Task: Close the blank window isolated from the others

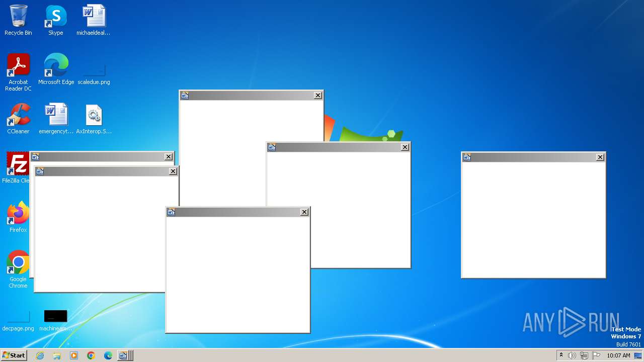Action: (600, 157)
